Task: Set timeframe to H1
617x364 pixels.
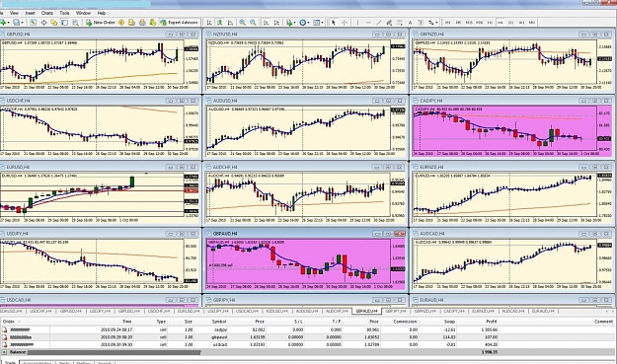Action: tap(490, 23)
